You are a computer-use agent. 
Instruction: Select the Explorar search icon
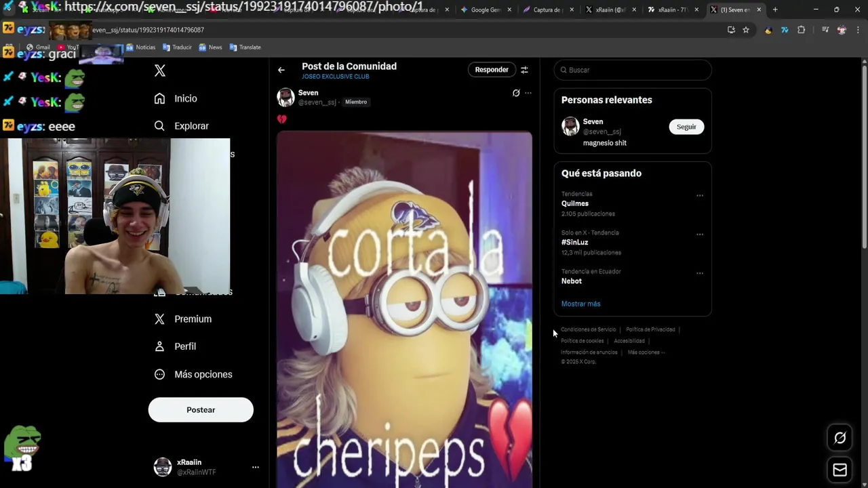point(159,125)
